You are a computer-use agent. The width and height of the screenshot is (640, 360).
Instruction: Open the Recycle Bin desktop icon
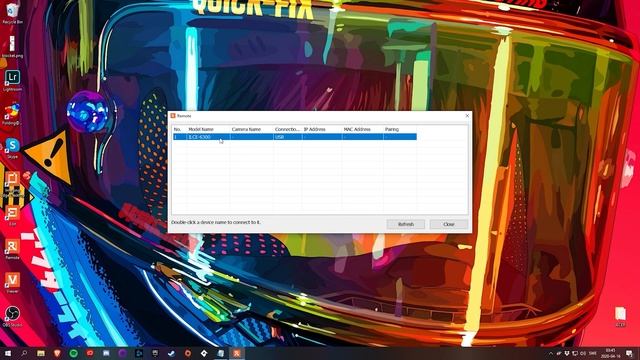coord(12,13)
